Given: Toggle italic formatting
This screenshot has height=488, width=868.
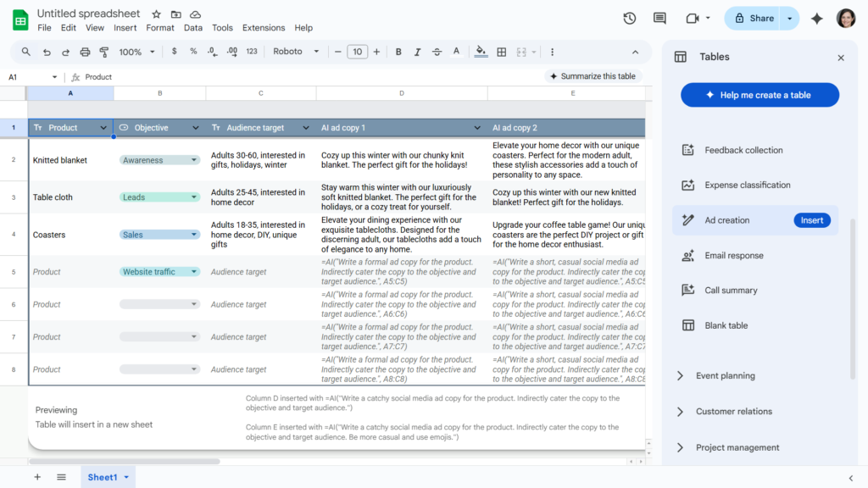Looking at the screenshot, I should coord(416,52).
